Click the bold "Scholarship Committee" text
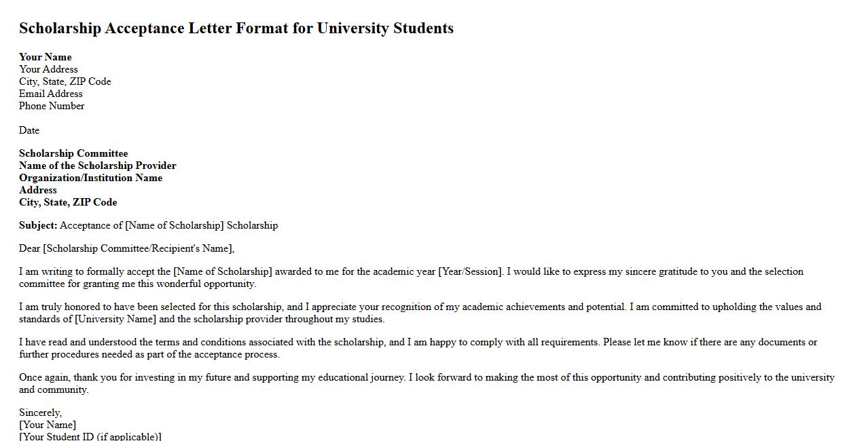 pyautogui.click(x=73, y=153)
